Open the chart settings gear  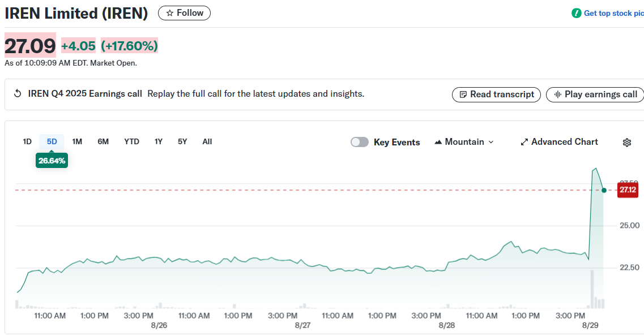click(x=627, y=143)
